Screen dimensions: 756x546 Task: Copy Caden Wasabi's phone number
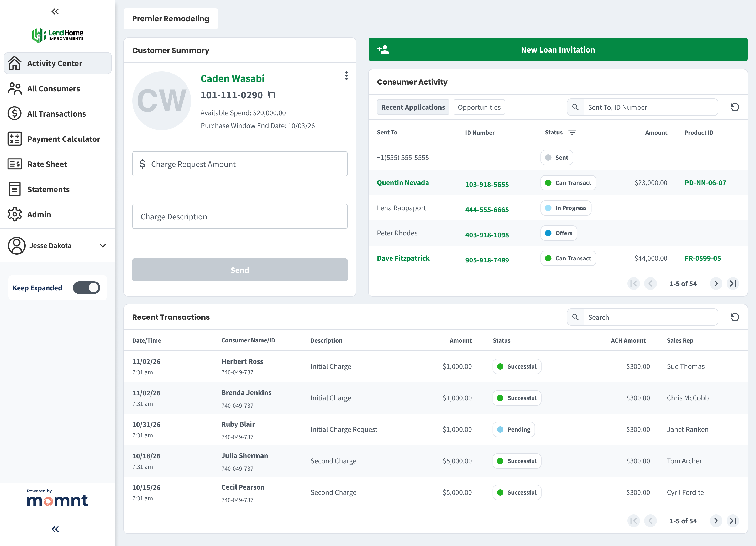tap(271, 95)
